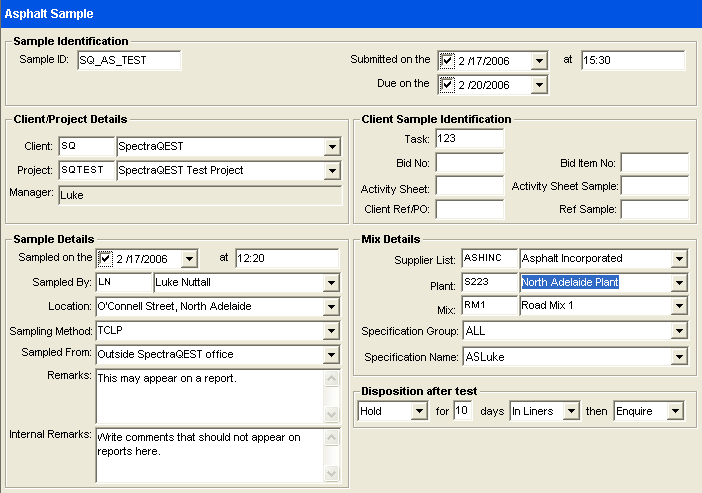This screenshot has height=493, width=702.
Task: Toggle the Sampled on date checkbox
Action: pyautogui.click(x=106, y=259)
